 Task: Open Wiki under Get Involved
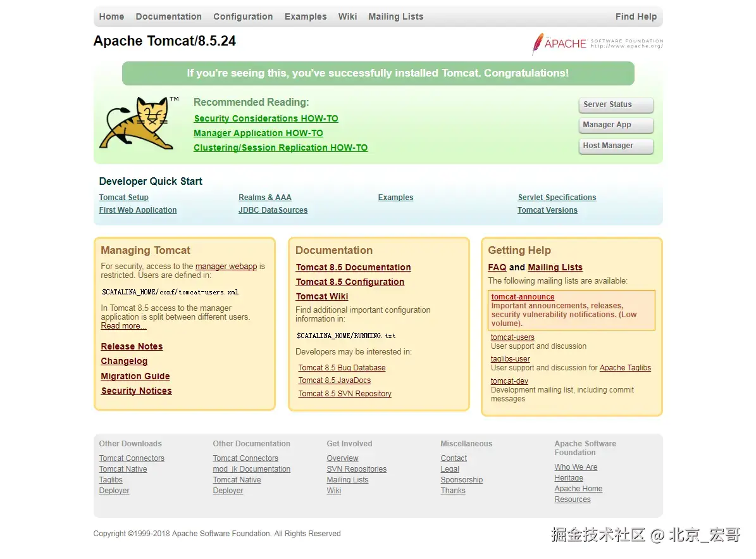click(x=333, y=491)
